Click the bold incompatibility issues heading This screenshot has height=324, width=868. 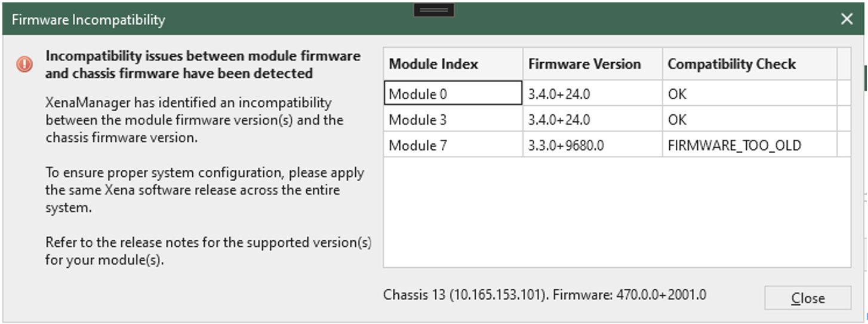[x=203, y=65]
